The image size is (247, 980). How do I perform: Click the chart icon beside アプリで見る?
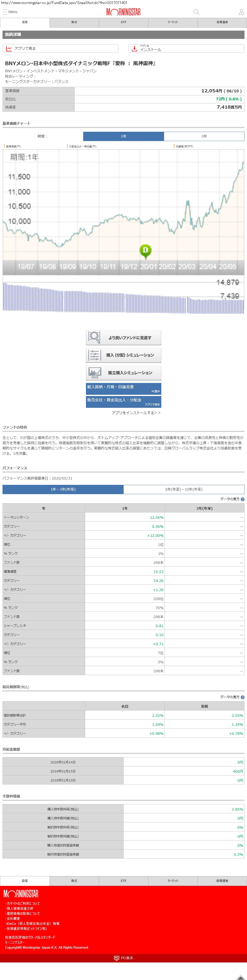click(x=9, y=49)
